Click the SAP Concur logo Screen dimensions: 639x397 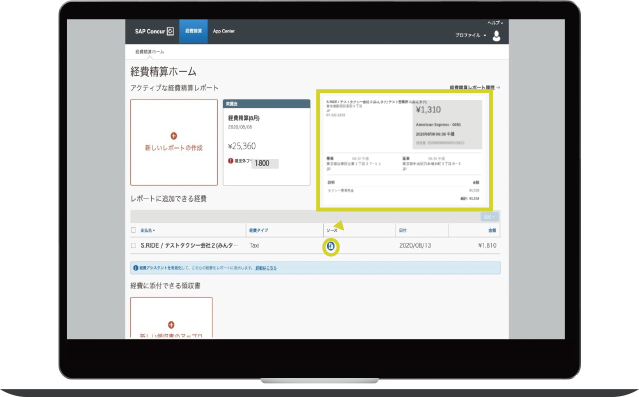154,31
